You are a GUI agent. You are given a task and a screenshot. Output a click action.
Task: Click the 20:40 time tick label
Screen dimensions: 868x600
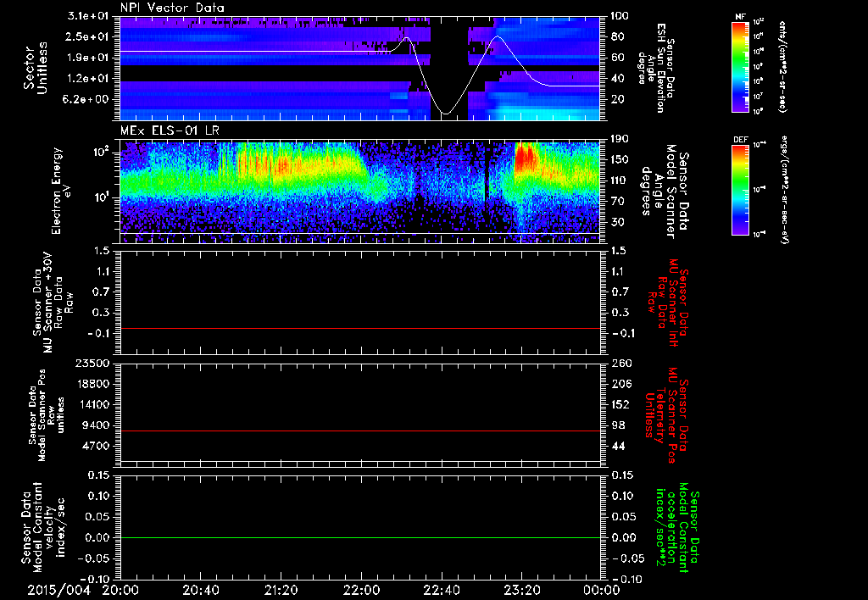click(201, 588)
